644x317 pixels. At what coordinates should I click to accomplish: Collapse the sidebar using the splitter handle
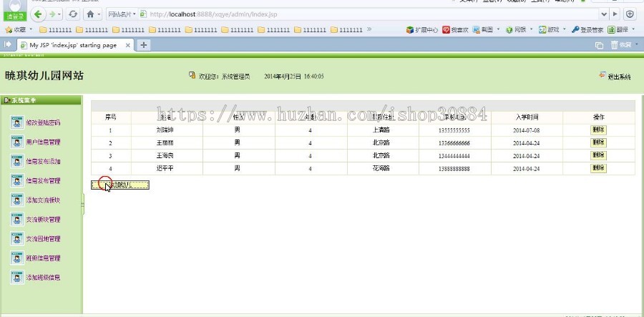(x=83, y=207)
